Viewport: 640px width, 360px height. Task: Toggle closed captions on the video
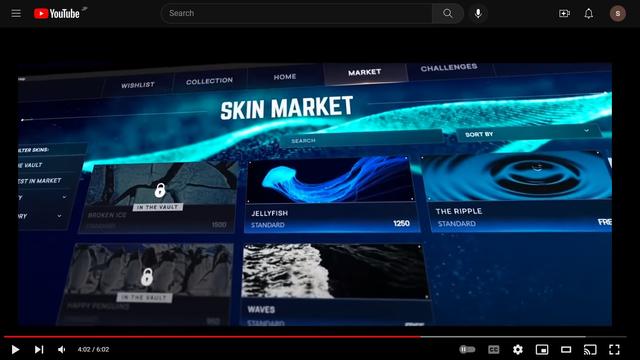pos(493,349)
